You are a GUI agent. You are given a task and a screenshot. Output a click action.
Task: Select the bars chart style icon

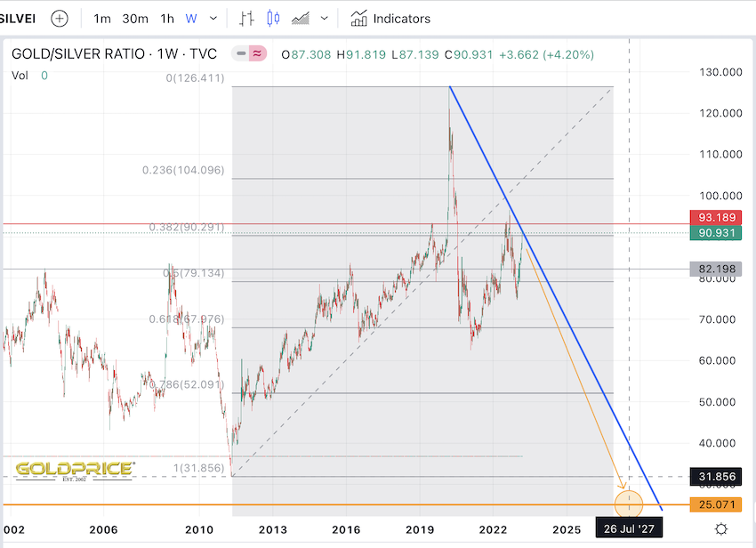(247, 18)
